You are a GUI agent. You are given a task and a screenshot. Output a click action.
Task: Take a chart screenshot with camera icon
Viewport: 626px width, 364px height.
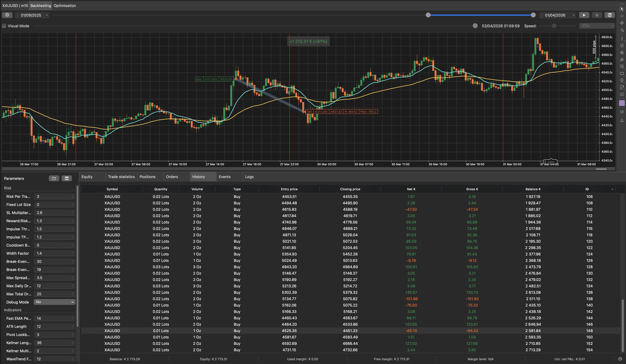622,112
